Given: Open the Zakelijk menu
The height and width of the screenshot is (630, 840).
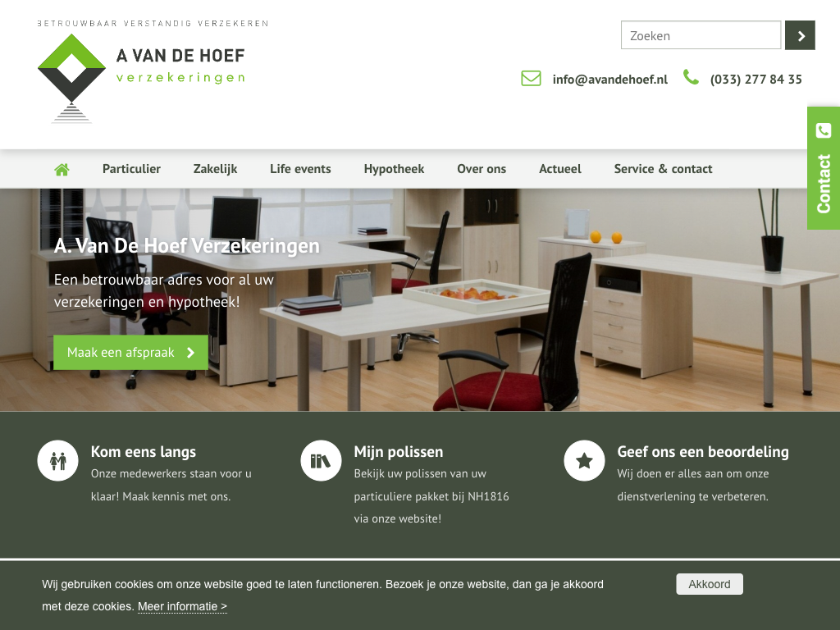Looking at the screenshot, I should 215,169.
